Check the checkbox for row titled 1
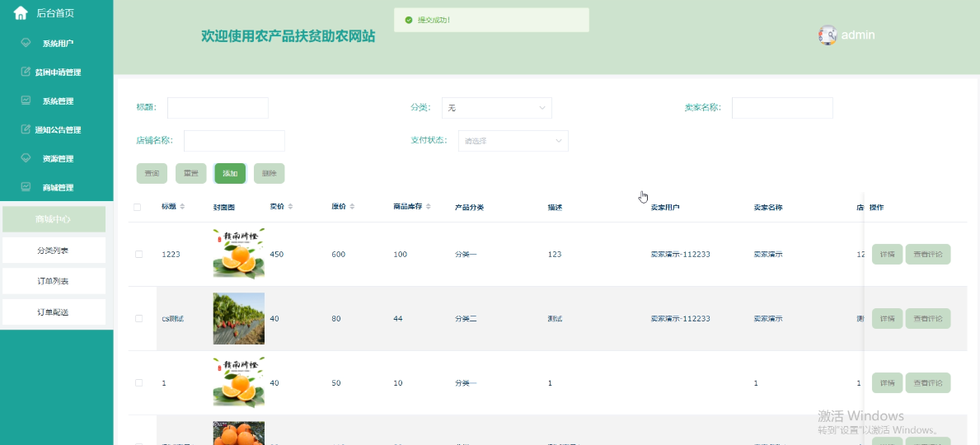 [x=138, y=383]
